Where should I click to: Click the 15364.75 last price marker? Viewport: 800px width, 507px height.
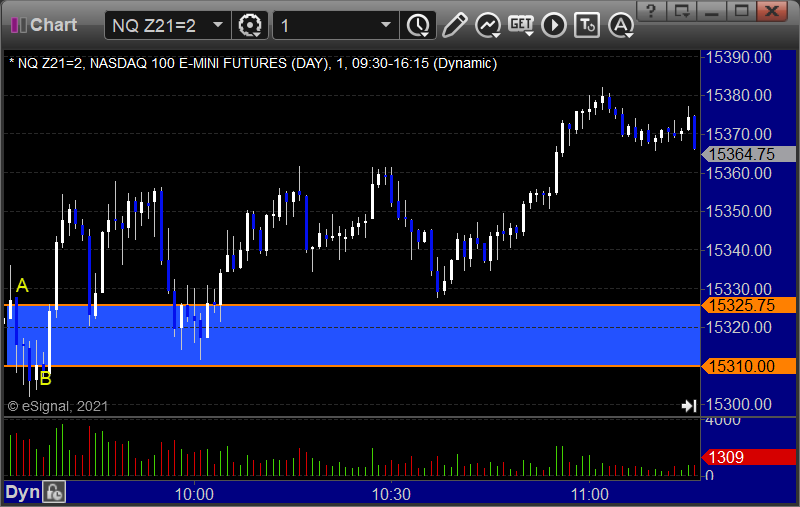[748, 154]
